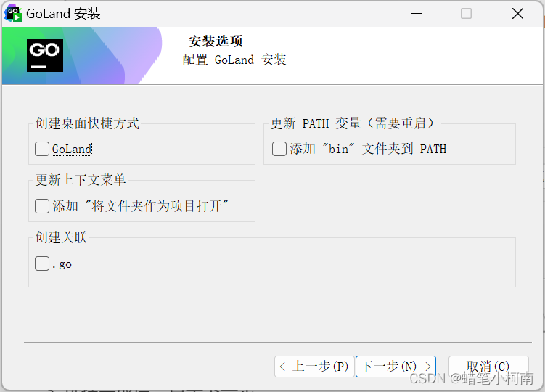This screenshot has width=545, height=392.
Task: Click the 安装选项 heading text
Action: (x=216, y=41)
